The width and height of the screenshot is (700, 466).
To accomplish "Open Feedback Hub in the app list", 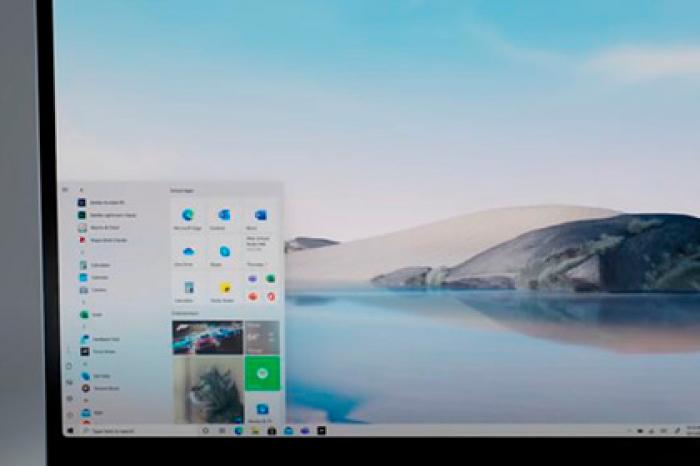I will point(100,339).
